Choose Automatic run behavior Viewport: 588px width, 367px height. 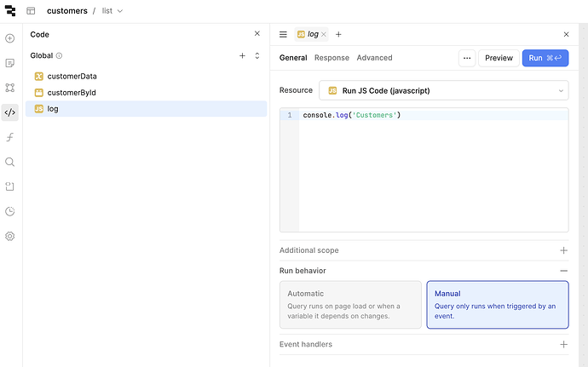350,305
